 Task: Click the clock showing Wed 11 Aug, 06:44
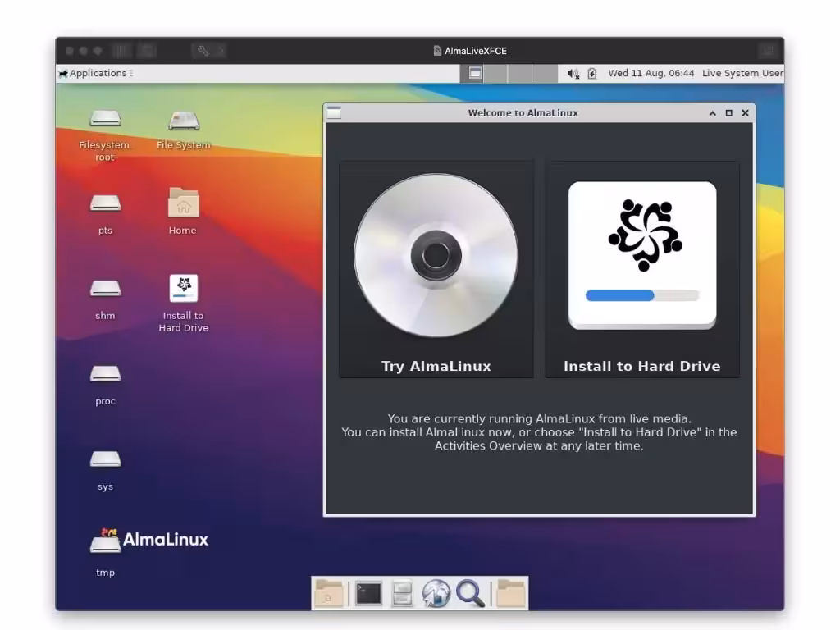[651, 73]
